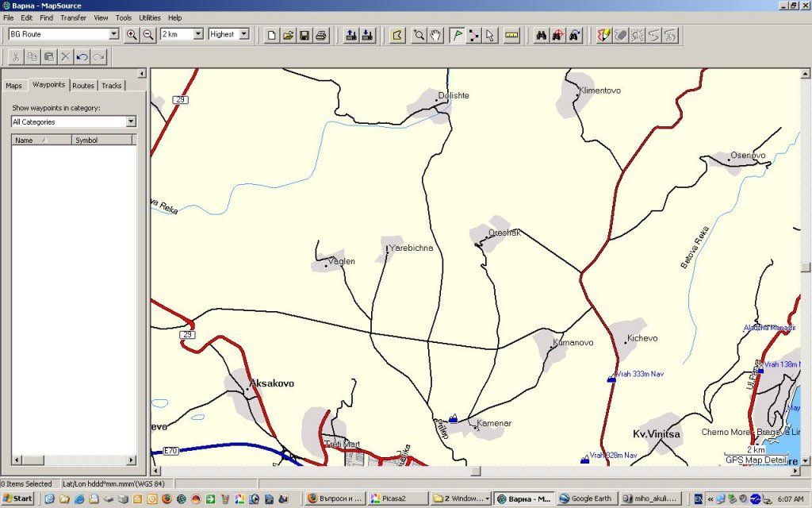
Task: Click the map horizontal scrollbar thumb
Action: point(476,471)
